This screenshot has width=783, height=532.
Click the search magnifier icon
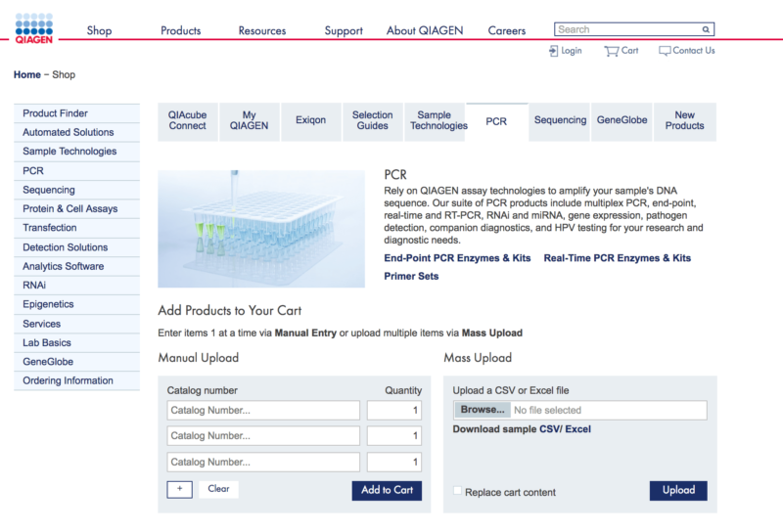click(x=706, y=29)
